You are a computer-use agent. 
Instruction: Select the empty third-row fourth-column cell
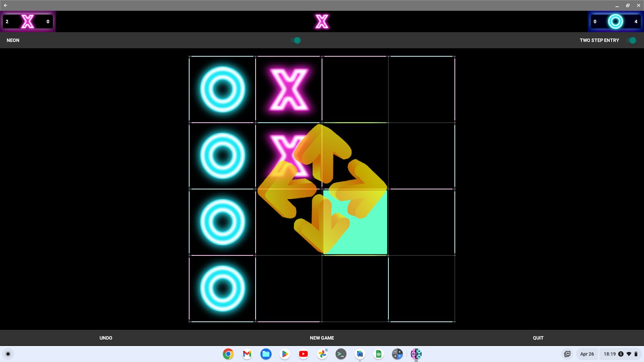click(422, 222)
